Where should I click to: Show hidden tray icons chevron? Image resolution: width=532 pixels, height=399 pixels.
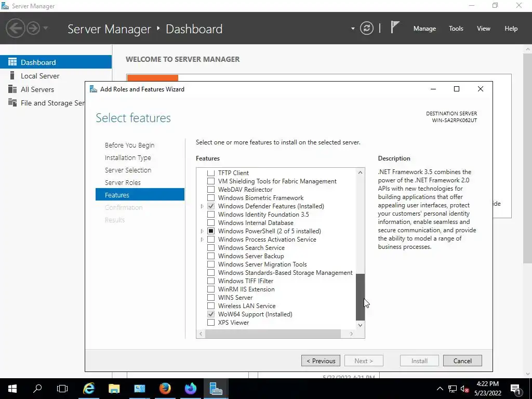click(x=440, y=389)
